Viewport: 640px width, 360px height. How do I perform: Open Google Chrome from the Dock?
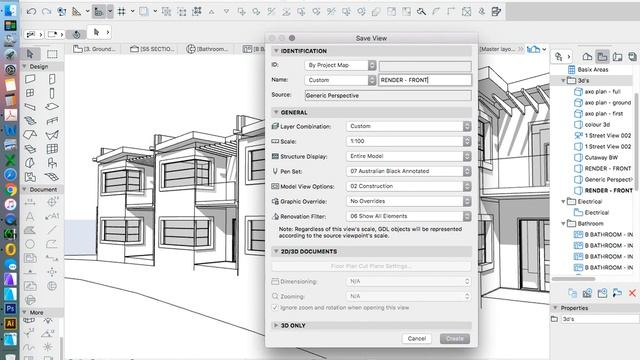coord(10,189)
